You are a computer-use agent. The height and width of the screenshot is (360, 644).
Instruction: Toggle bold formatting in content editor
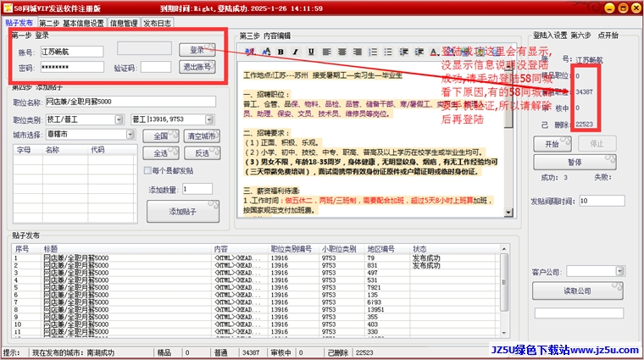[x=280, y=52]
